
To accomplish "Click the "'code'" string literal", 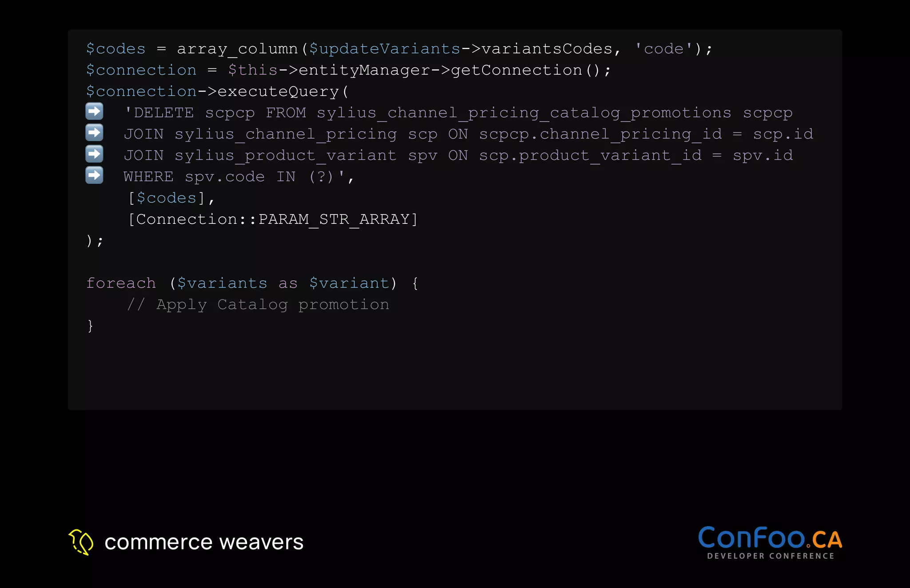I will click(x=664, y=49).
